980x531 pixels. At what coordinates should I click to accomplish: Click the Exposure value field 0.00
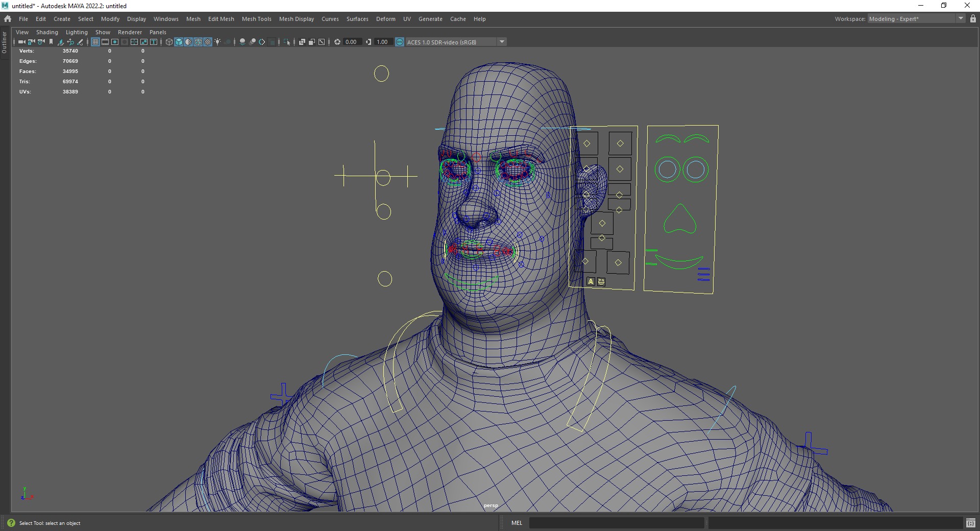352,42
